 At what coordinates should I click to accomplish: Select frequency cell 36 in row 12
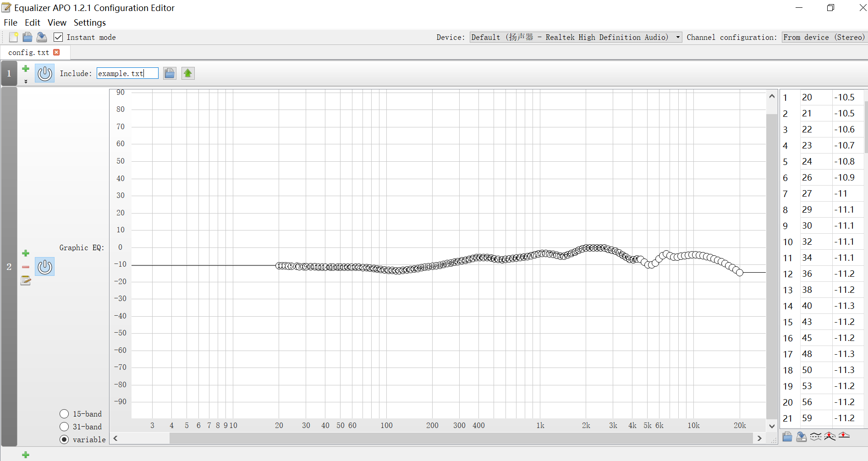tap(816, 274)
